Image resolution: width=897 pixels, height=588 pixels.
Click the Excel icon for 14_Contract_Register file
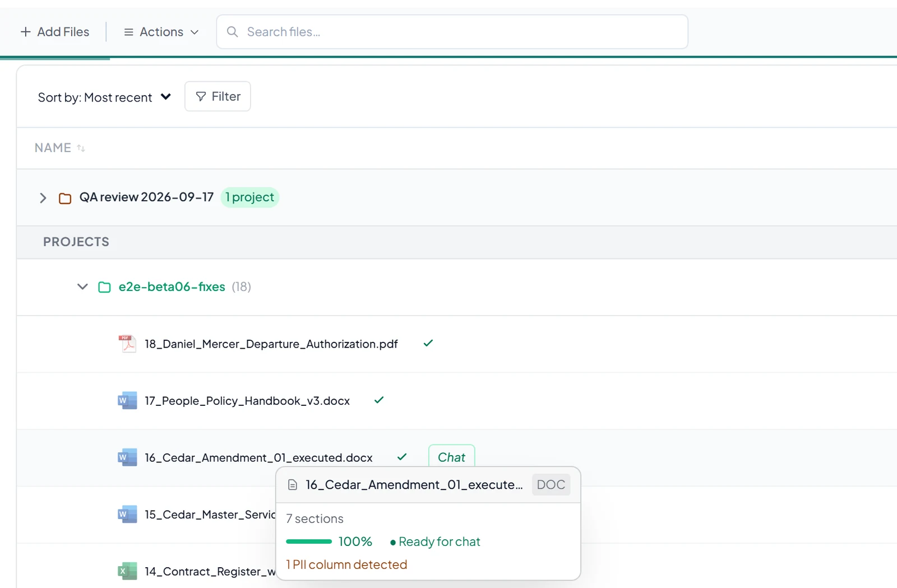[x=127, y=571]
